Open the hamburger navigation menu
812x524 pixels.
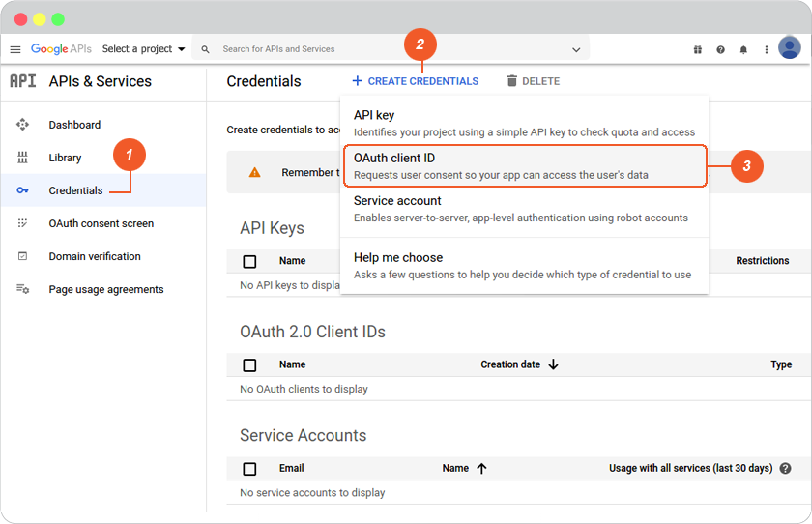point(15,49)
